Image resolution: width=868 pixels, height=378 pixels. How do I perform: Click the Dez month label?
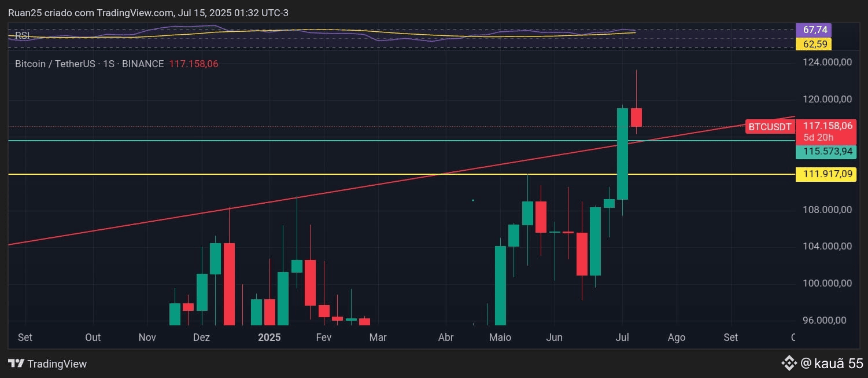point(201,337)
